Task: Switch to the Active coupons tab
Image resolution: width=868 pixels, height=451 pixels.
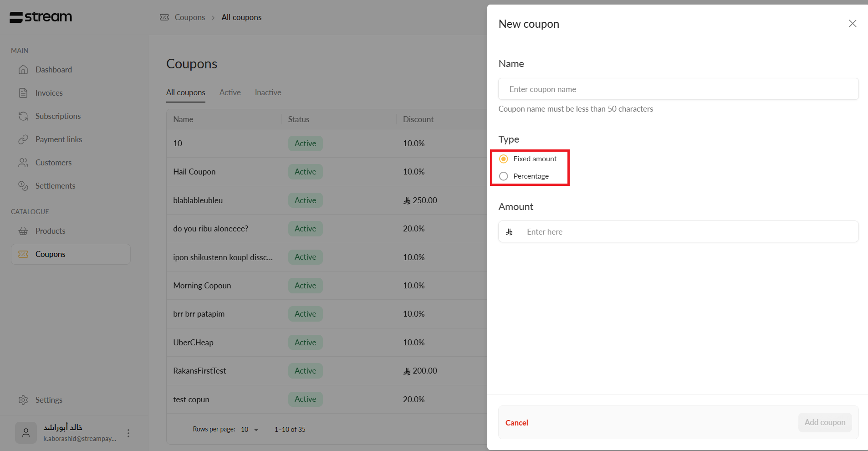Action: point(230,92)
